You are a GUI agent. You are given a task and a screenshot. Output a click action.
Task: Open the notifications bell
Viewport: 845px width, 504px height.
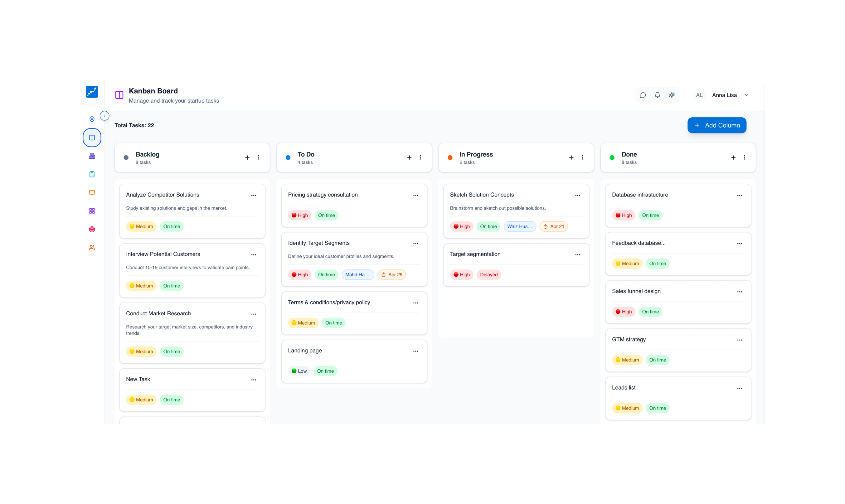658,95
